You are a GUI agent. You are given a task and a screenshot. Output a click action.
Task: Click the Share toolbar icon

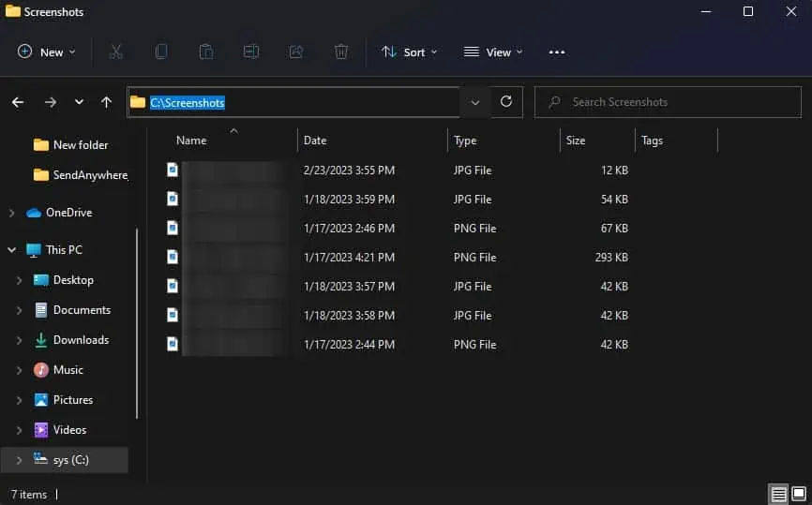point(296,52)
